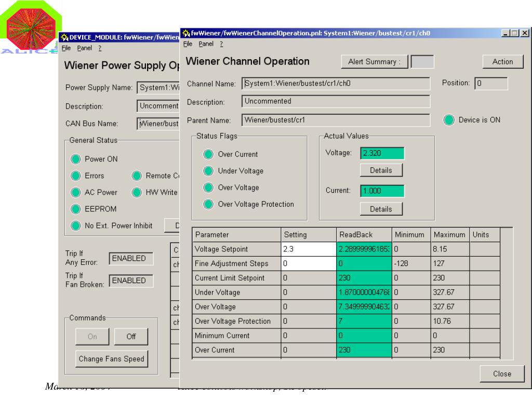Open File menu in Channel Operation window
Screen dimensions: 532x399
pos(188,44)
